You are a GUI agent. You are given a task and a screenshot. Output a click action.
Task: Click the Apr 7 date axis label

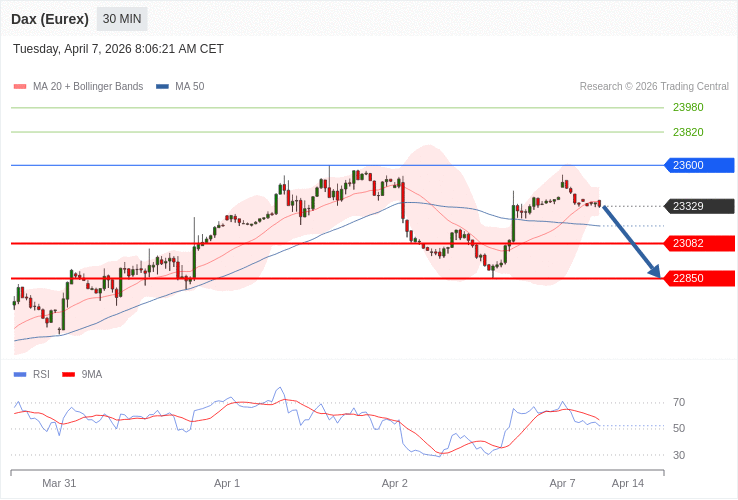pos(562,483)
